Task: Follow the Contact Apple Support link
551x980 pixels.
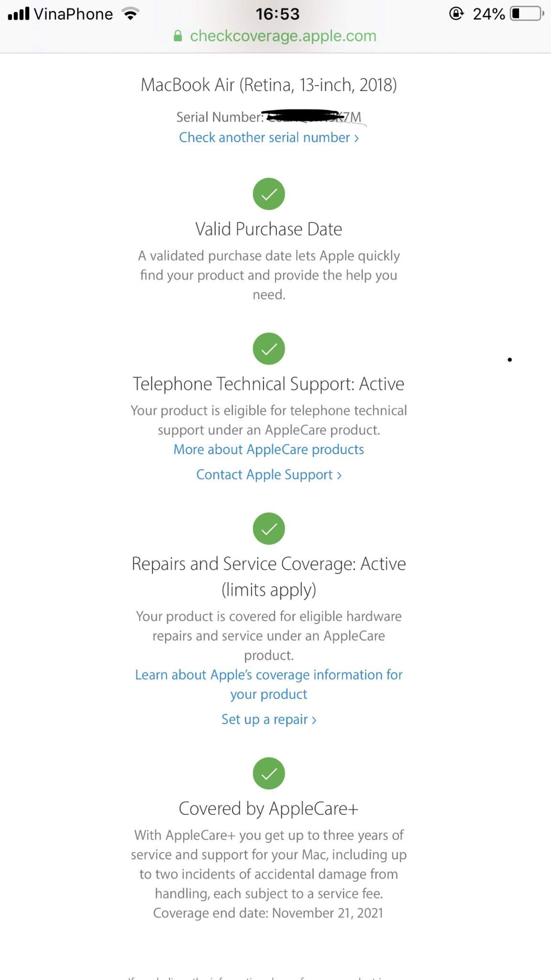Action: pos(269,475)
